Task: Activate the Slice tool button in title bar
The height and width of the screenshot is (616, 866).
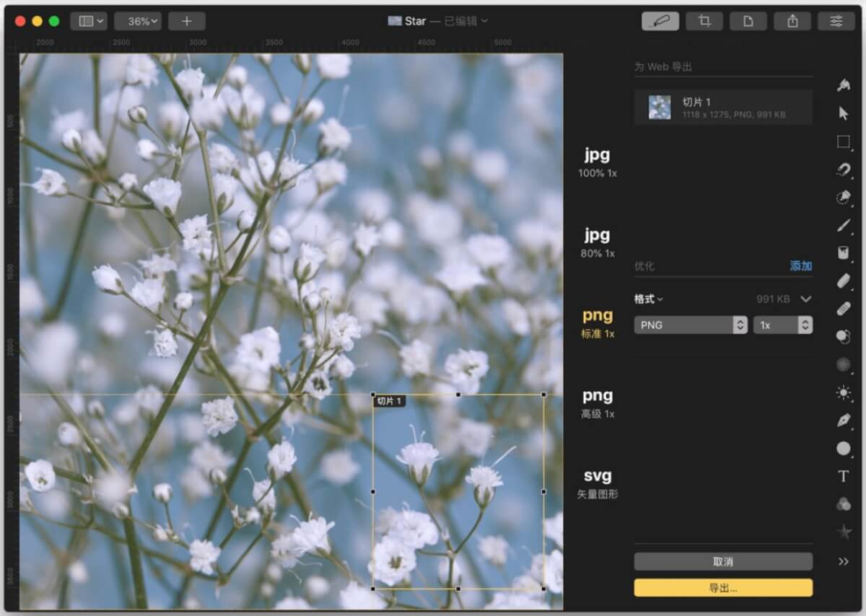Action: (660, 21)
